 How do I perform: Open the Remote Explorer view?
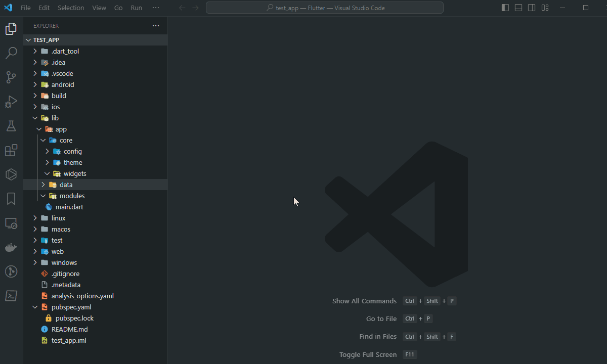(11, 223)
